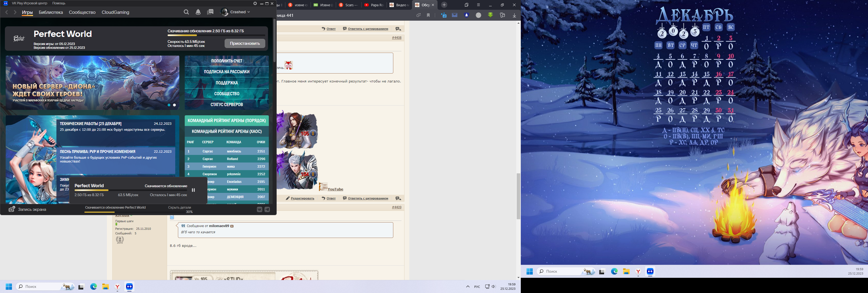Click the browser page vertical scrollbar thumb
Viewport: 868px width, 293px height.
point(518,196)
